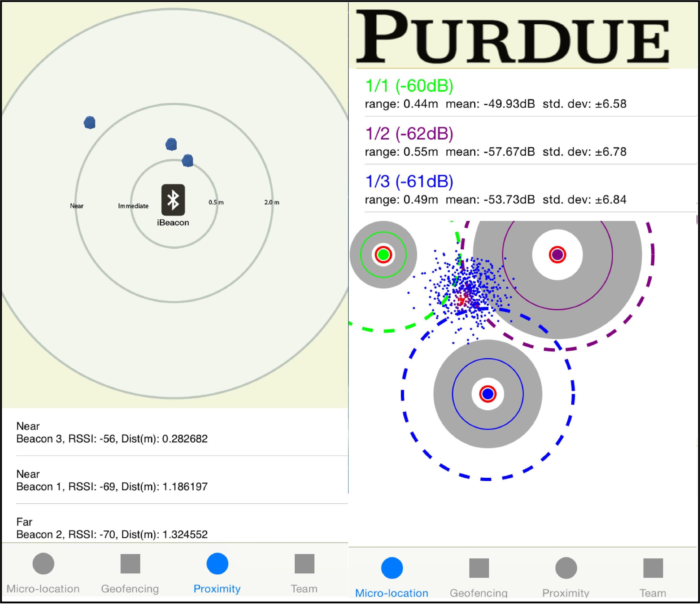The height and width of the screenshot is (604, 700).
Task: Tap the iBeacon Bluetooth icon
Action: [173, 200]
